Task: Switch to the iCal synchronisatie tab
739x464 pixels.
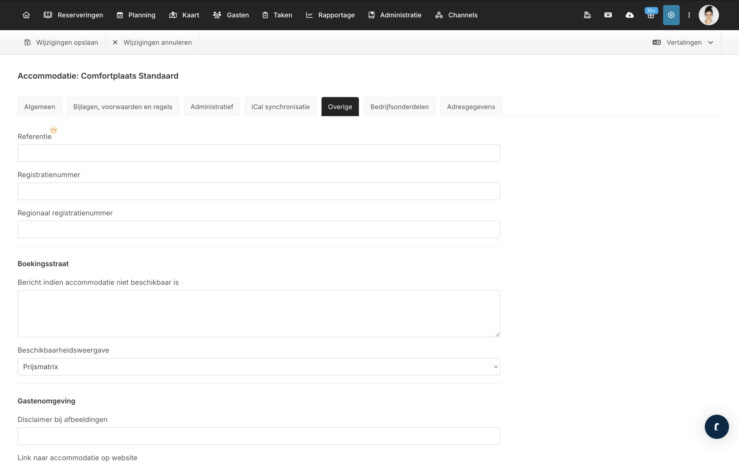Action: (280, 107)
